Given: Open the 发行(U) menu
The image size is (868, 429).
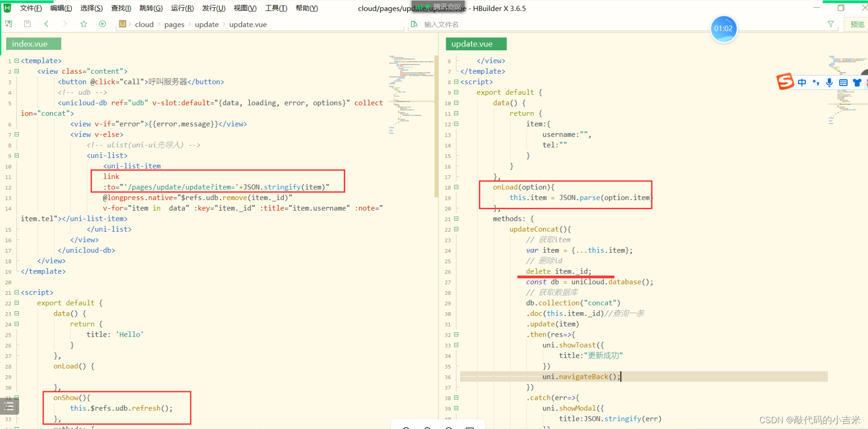Looking at the screenshot, I should [x=214, y=8].
